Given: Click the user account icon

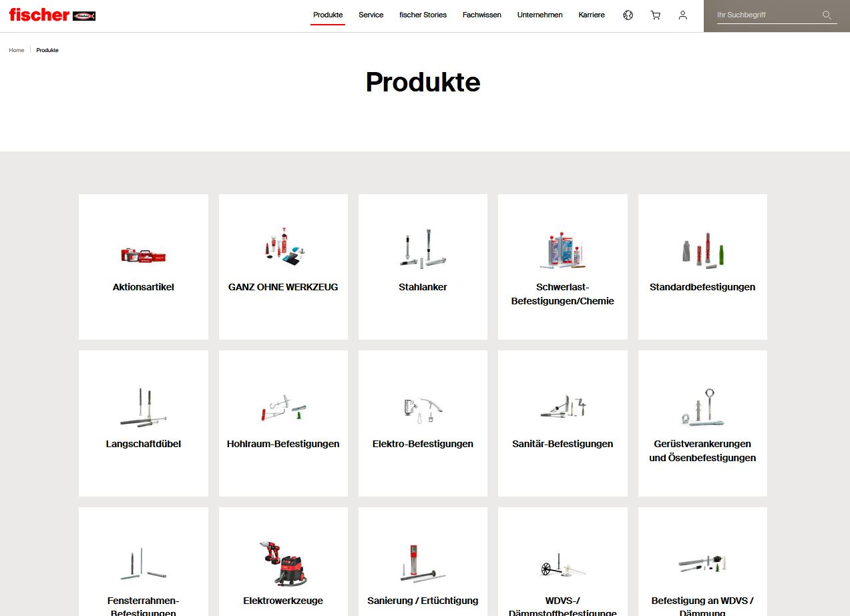Looking at the screenshot, I should click(x=682, y=15).
